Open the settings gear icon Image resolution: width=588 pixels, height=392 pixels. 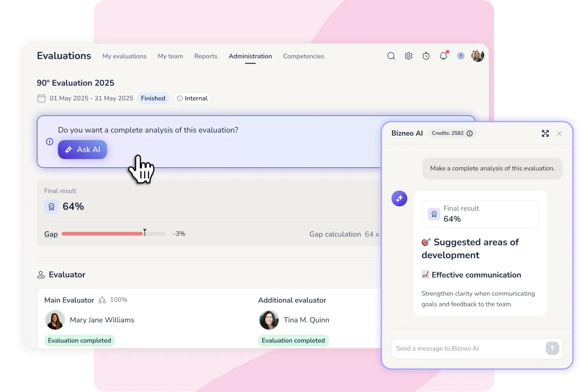click(408, 56)
